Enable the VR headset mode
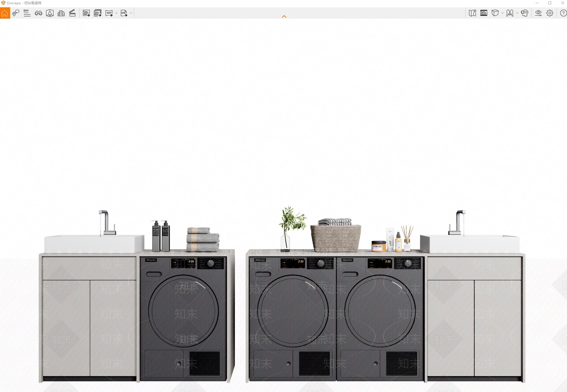Screen dimensions: 567x392 click(x=525, y=13)
